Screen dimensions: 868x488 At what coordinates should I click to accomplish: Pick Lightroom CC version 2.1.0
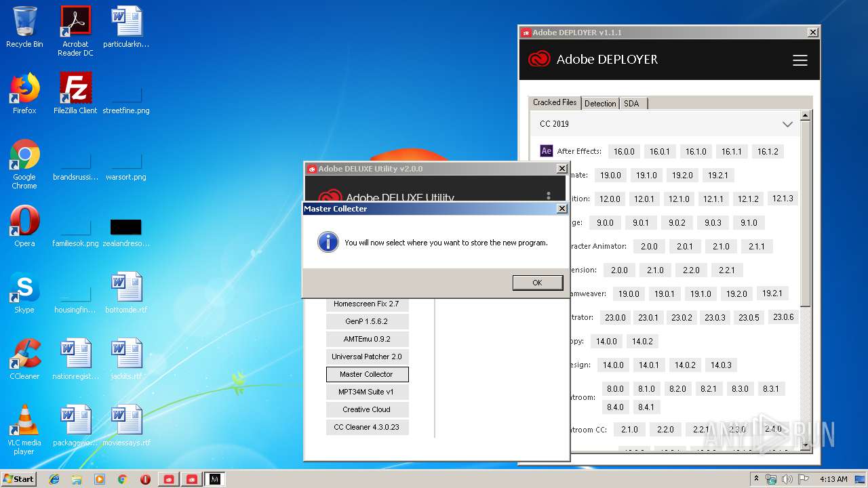pos(629,429)
